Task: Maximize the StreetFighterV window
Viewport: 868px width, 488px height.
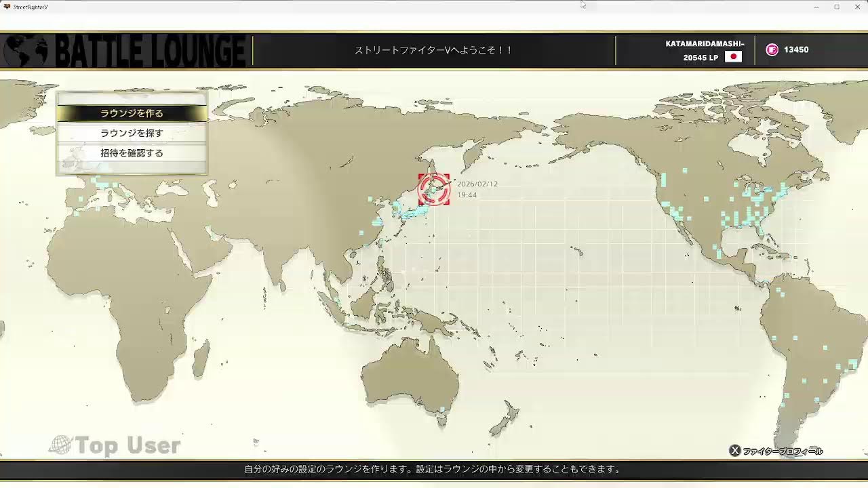Action: pyautogui.click(x=837, y=7)
